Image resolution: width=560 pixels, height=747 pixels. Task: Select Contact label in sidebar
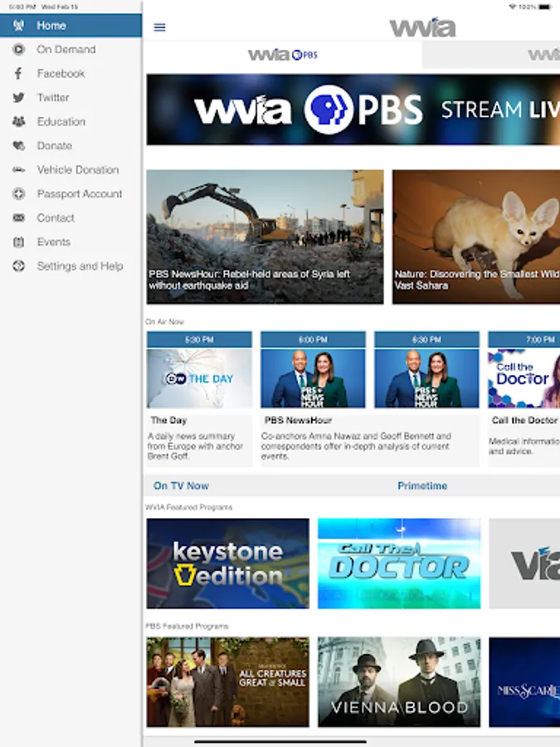tap(56, 217)
